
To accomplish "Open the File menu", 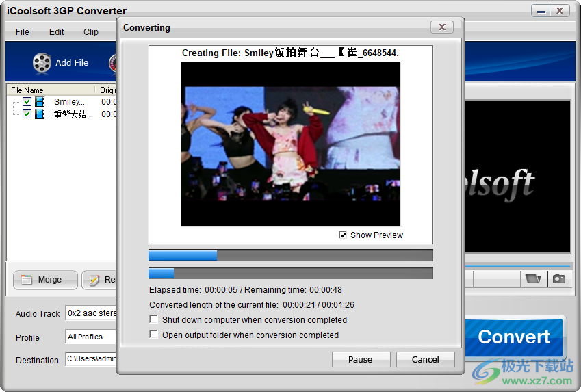I will (x=22, y=32).
